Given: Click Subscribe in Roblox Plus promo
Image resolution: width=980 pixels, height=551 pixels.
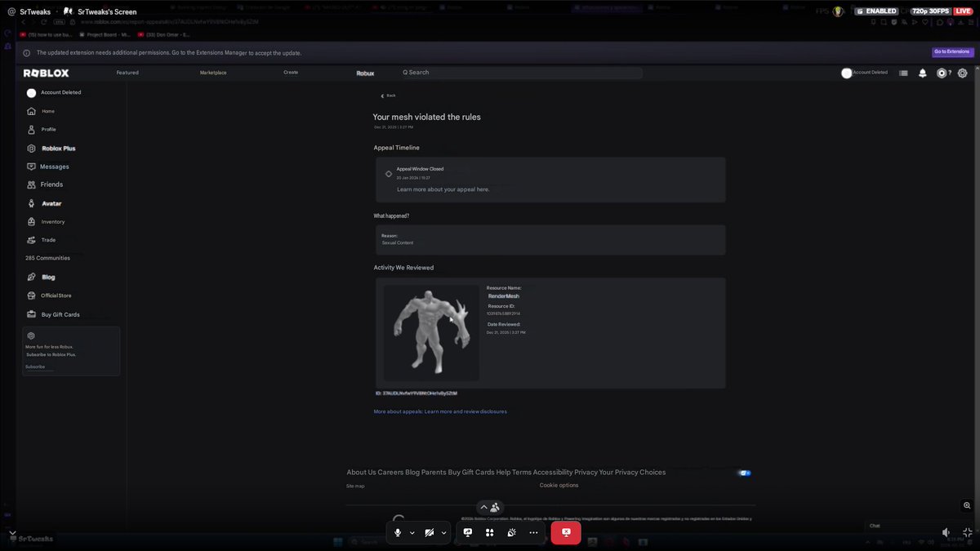Looking at the screenshot, I should [35, 367].
